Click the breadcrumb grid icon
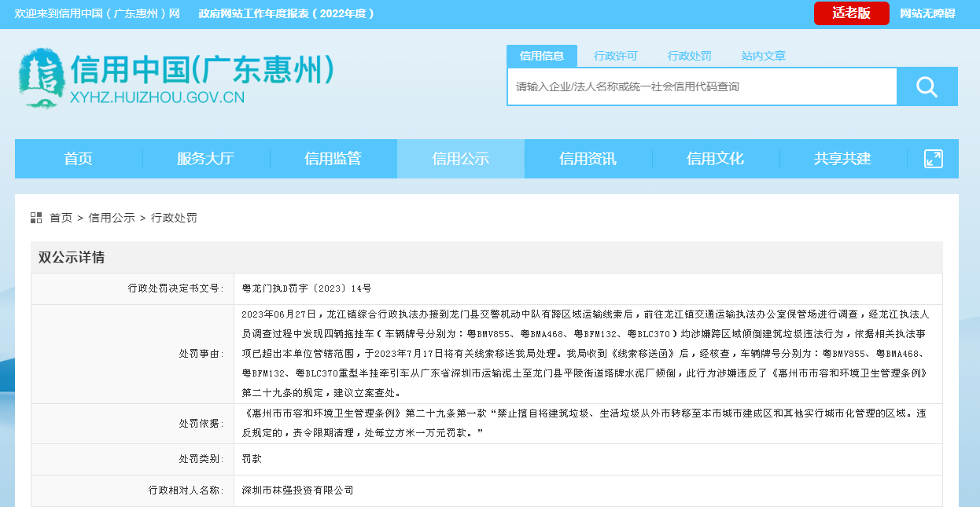Viewport: 980px width, 507px height. (36, 218)
